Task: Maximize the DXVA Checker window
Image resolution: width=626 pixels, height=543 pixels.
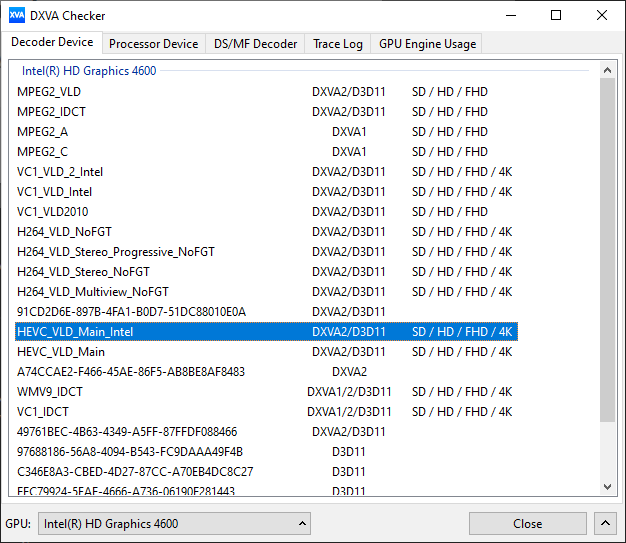Action: 556,16
